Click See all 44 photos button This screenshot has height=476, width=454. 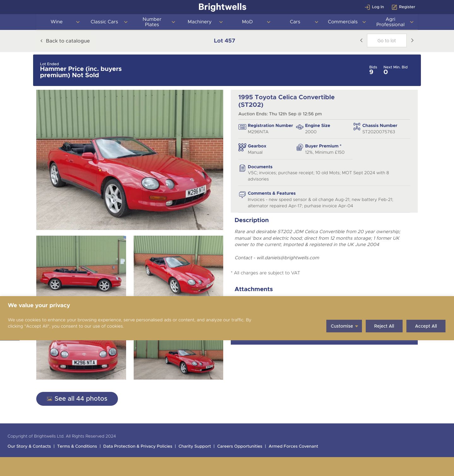point(77,399)
